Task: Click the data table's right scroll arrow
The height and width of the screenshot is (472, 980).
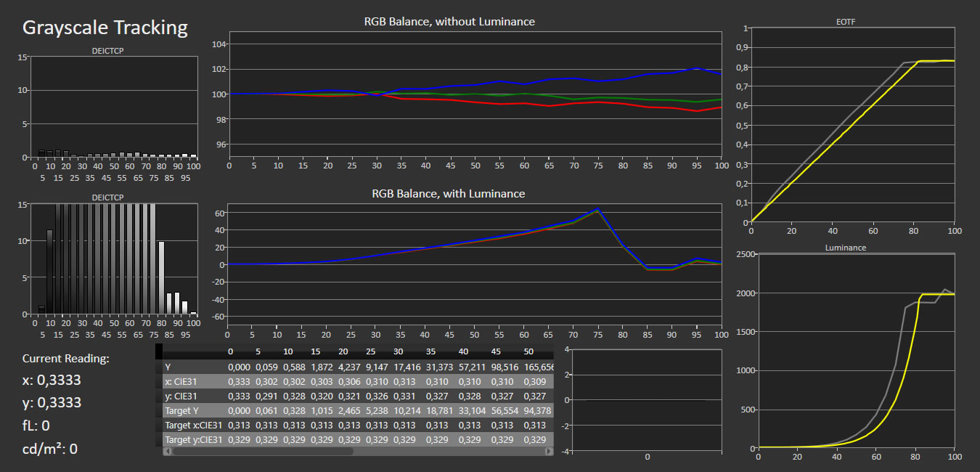Action: click(549, 451)
